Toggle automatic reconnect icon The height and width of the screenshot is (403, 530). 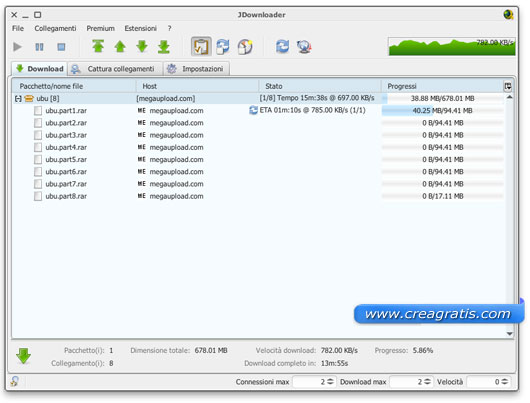223,46
